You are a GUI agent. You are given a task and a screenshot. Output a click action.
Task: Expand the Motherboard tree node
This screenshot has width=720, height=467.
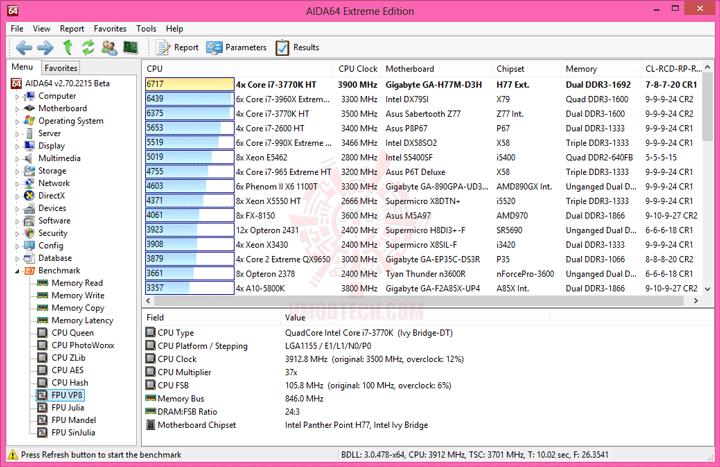point(17,109)
